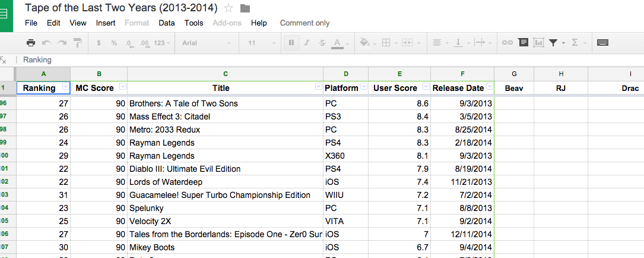Click the Insert link icon

click(507, 43)
